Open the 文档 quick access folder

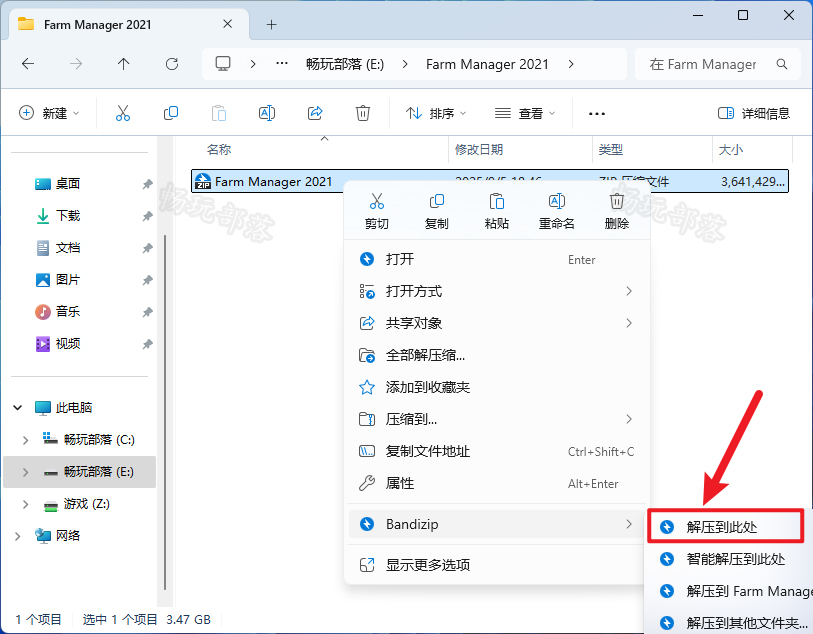point(67,248)
